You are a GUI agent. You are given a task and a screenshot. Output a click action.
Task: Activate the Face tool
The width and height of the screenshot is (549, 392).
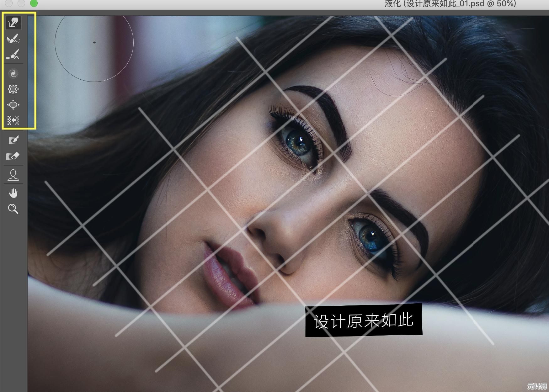pos(13,175)
